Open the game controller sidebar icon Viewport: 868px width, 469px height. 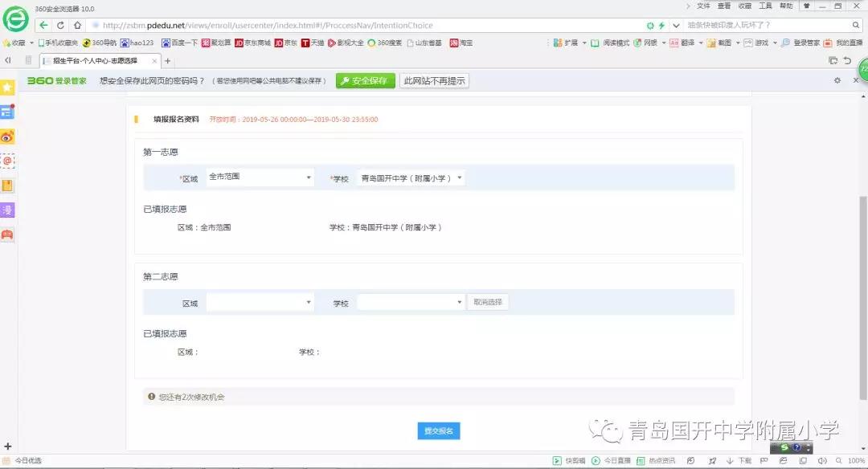pos(7,234)
